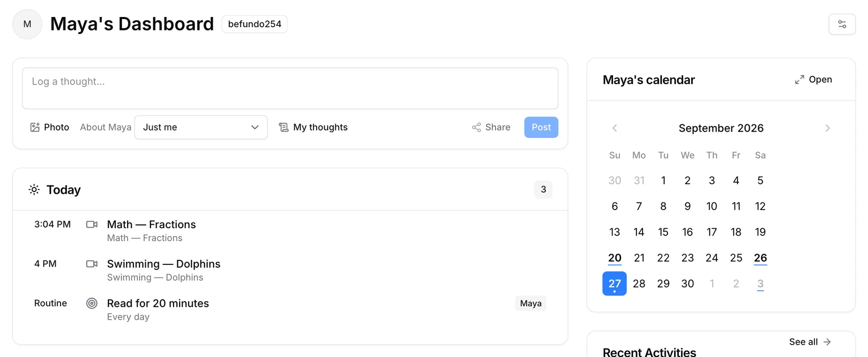The image size is (868, 357).
Task: Select September 20 on the calendar
Action: [x=615, y=258]
